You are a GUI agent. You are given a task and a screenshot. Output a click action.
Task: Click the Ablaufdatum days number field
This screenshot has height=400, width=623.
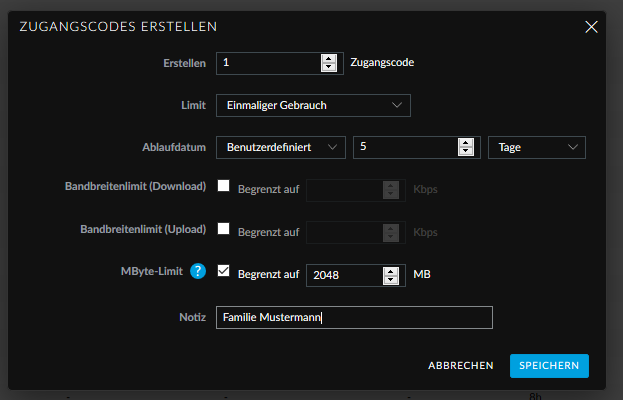click(404, 147)
